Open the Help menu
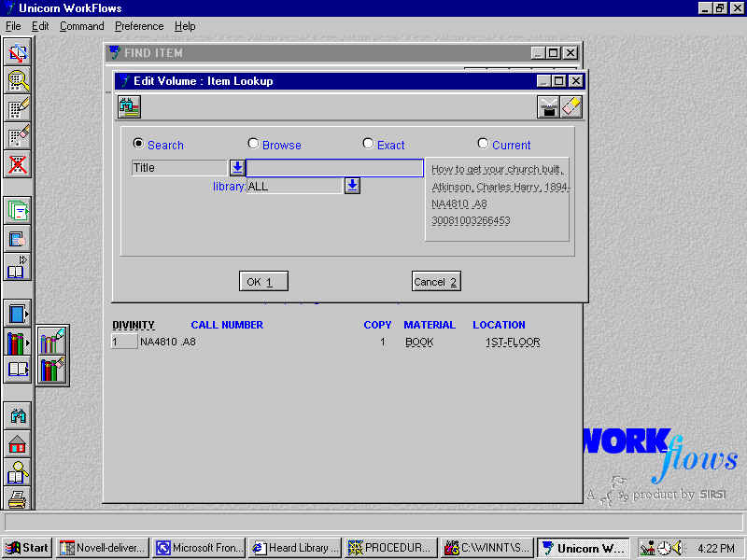Screen dimensions: 747x560 [x=185, y=26]
